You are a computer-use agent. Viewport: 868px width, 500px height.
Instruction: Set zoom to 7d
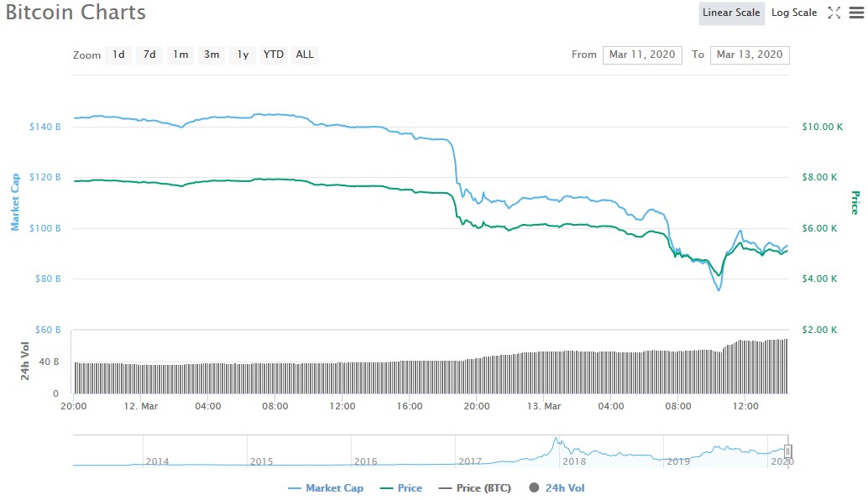point(149,55)
